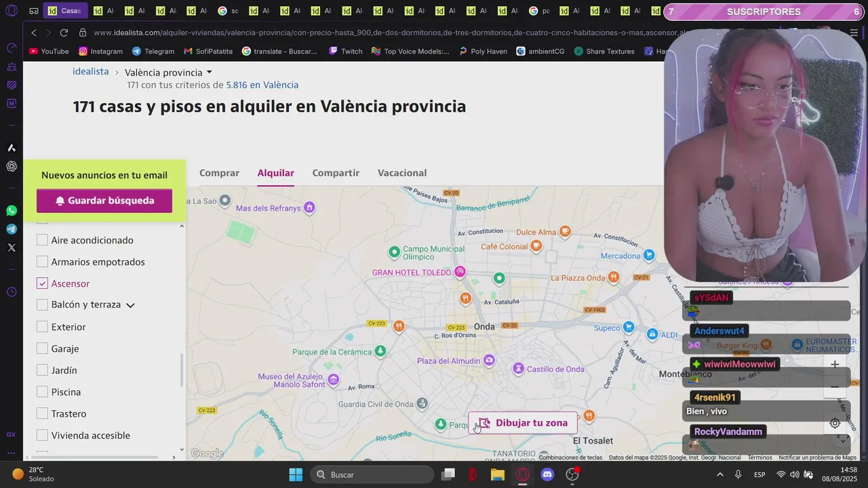
Task: Open the History clock sidebar icon
Action: [12, 292]
